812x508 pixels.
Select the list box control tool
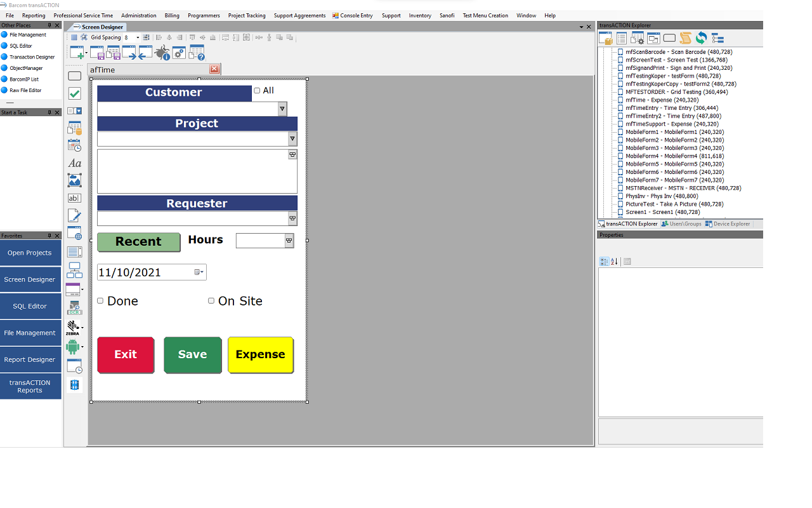click(74, 252)
